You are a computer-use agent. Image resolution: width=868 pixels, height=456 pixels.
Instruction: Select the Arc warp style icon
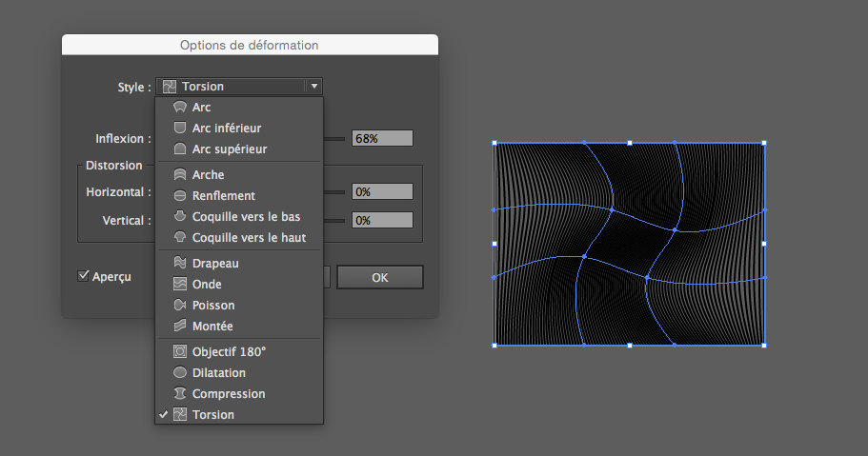(179, 108)
